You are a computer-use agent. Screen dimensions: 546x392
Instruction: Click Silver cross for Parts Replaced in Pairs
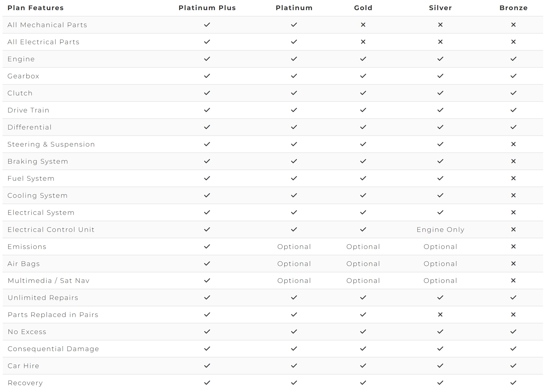tap(440, 315)
